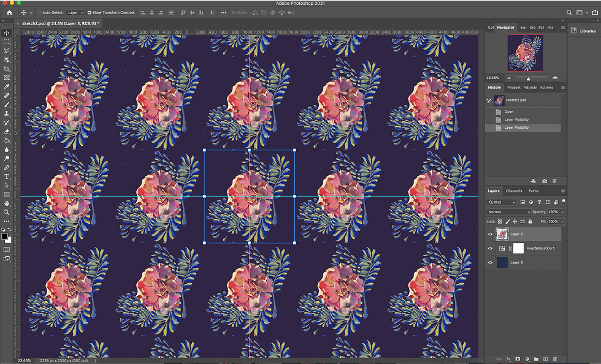Toggle lock all padlock icon

pyautogui.click(x=530, y=221)
